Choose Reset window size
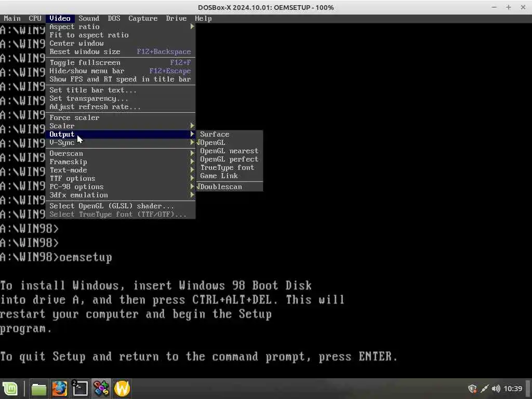The width and height of the screenshot is (532, 399). 121,51
